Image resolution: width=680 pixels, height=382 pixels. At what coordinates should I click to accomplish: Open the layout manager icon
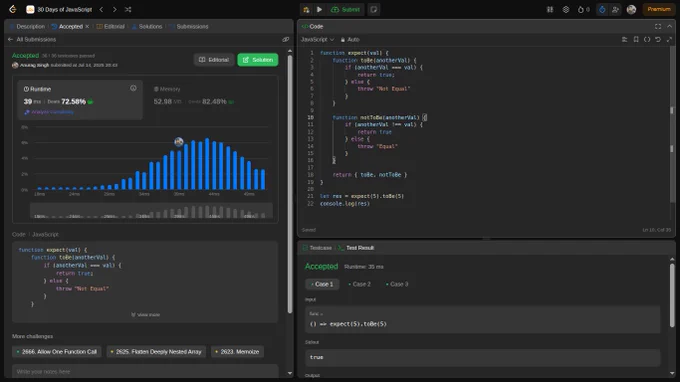tap(550, 10)
